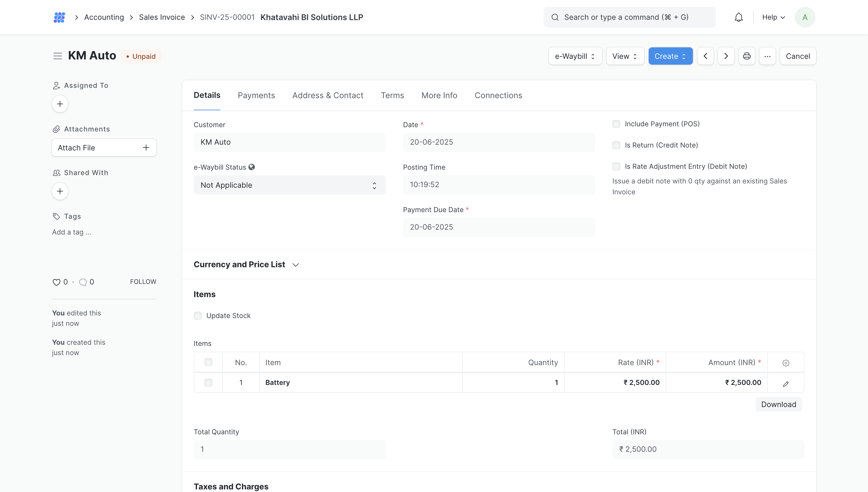868x492 pixels.
Task: Edit the Battery row with pencil
Action: pos(786,384)
